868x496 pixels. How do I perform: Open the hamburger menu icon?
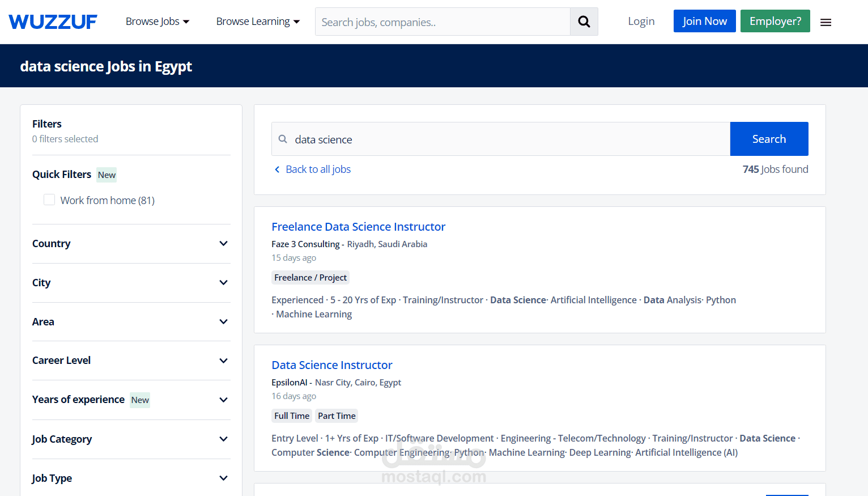click(826, 23)
